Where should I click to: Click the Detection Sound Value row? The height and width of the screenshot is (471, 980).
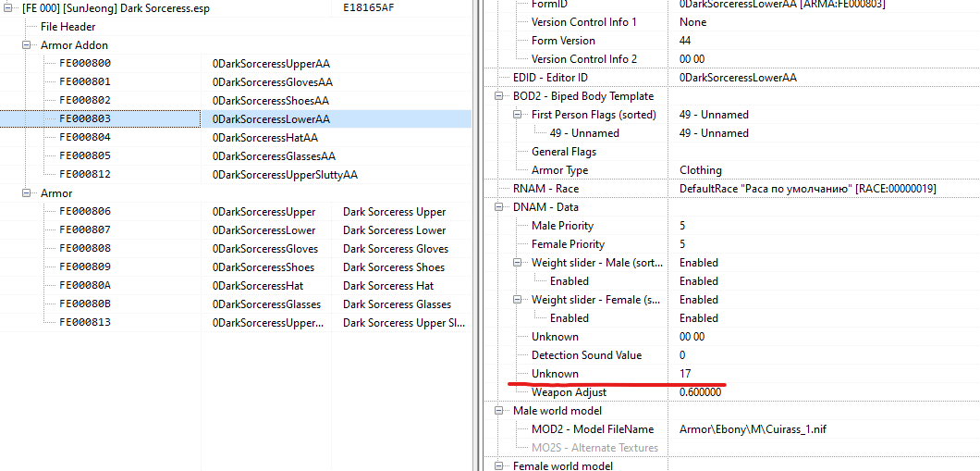point(731,355)
